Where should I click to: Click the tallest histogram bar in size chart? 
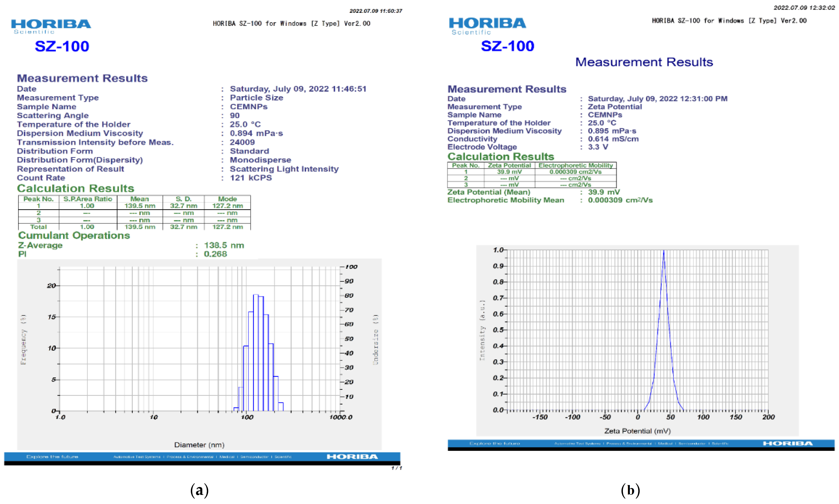coord(256,352)
